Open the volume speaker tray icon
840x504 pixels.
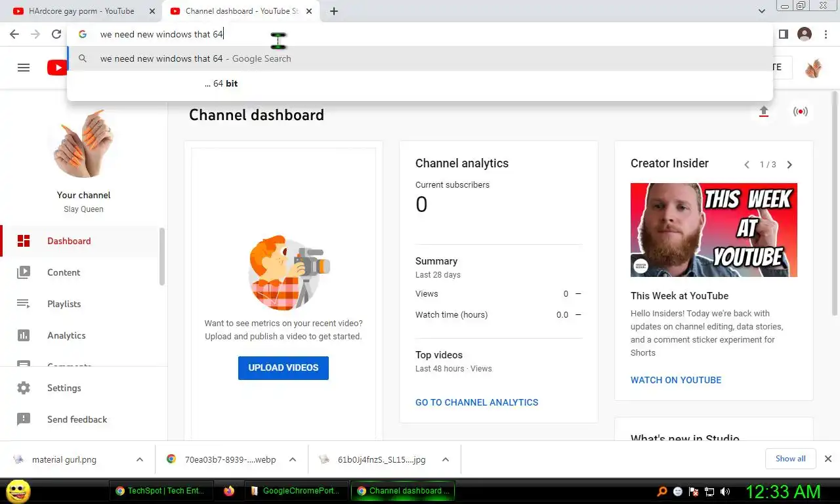click(x=725, y=492)
